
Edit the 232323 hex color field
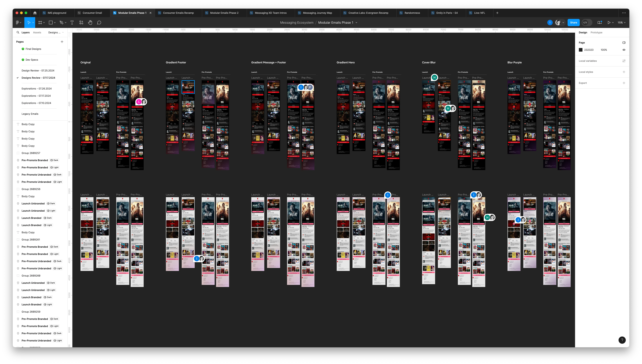pos(589,50)
